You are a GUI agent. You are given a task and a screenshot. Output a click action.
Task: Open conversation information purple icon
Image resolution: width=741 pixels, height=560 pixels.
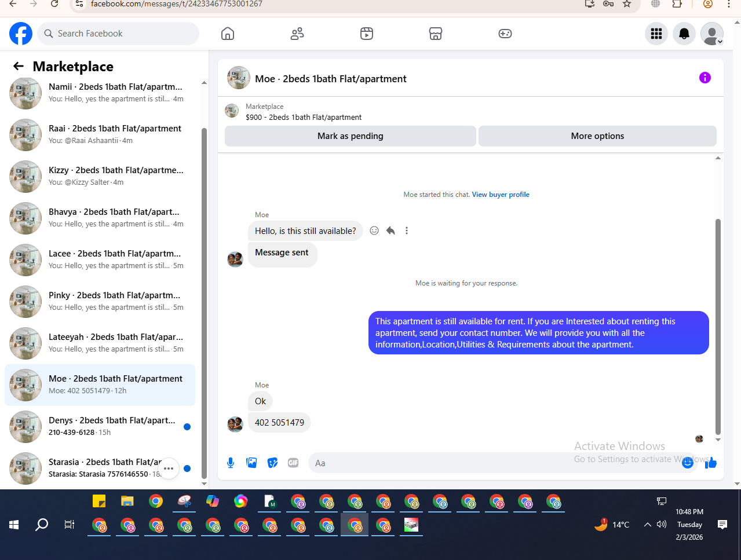705,78
